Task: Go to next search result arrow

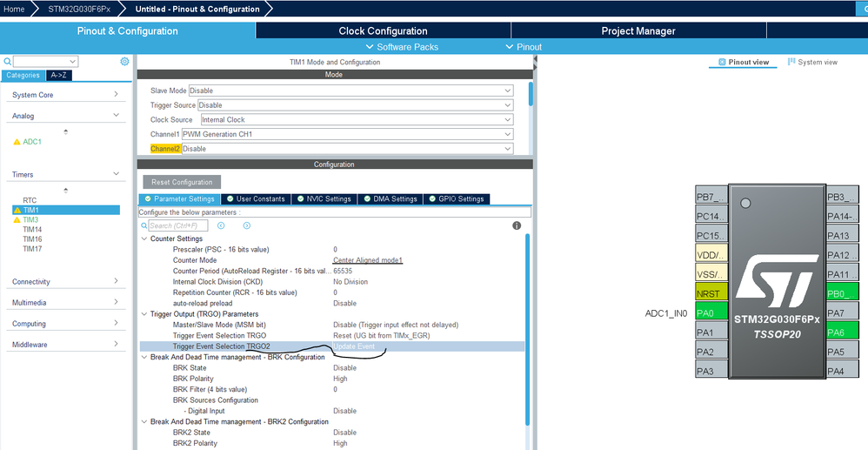Action: click(x=247, y=225)
